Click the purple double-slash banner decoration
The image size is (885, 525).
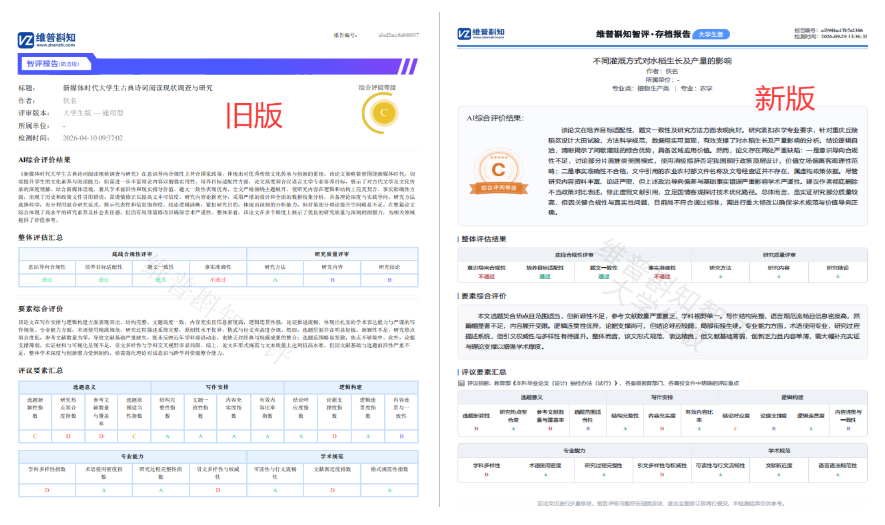pyautogui.click(x=409, y=67)
